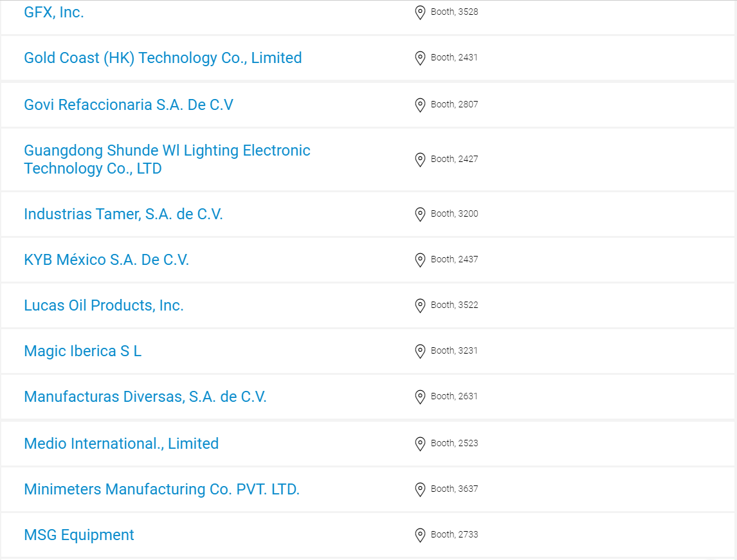This screenshot has height=560, width=737.
Task: Click the Booth, 2733 location text
Action: 455,535
